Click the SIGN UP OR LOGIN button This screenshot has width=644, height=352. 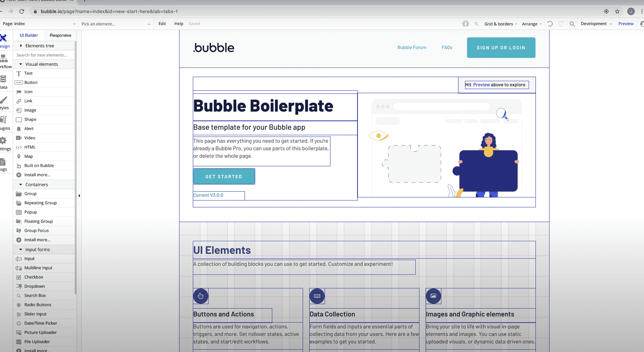501,48
